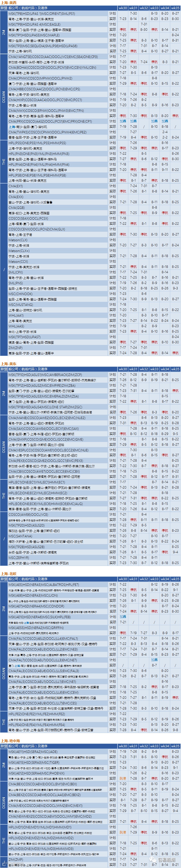The height and width of the screenshot is (868, 181).
Task: Select route HPL(PN3)ONE(PN3)YML(PN3)HMM(PN3)
Action: pos(39,154)
